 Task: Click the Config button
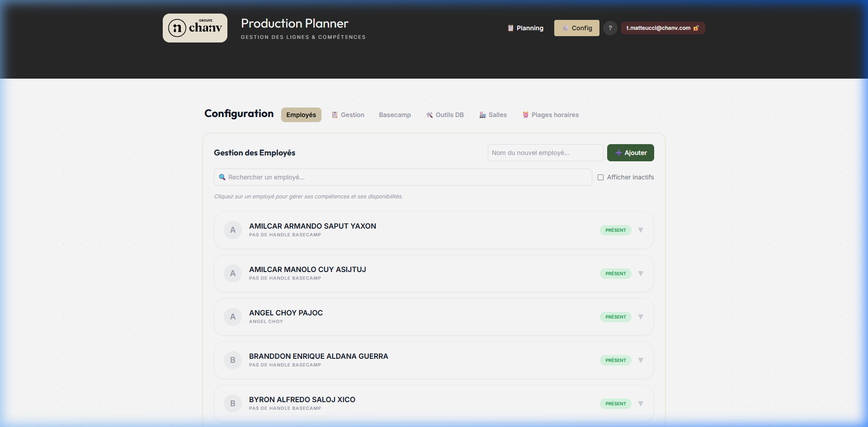click(x=577, y=28)
